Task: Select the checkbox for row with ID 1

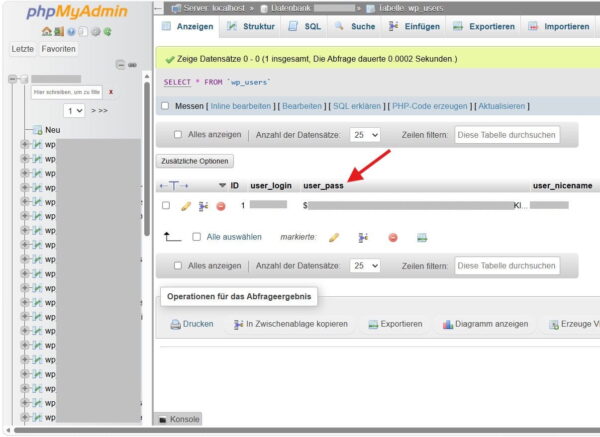Action: pos(166,205)
